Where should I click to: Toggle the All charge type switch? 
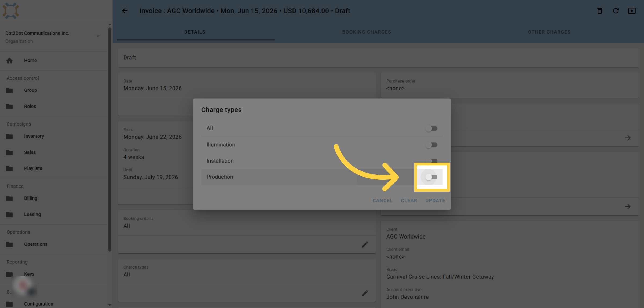(x=431, y=129)
